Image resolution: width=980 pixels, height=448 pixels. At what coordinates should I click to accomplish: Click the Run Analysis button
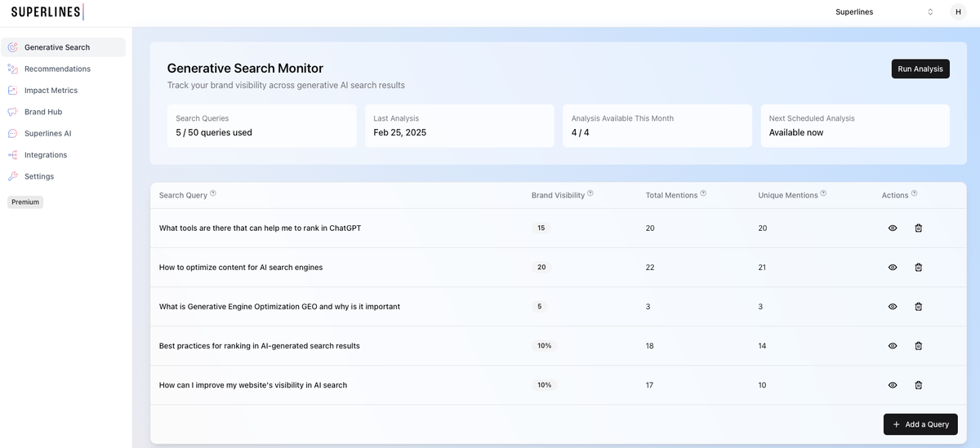pyautogui.click(x=920, y=69)
